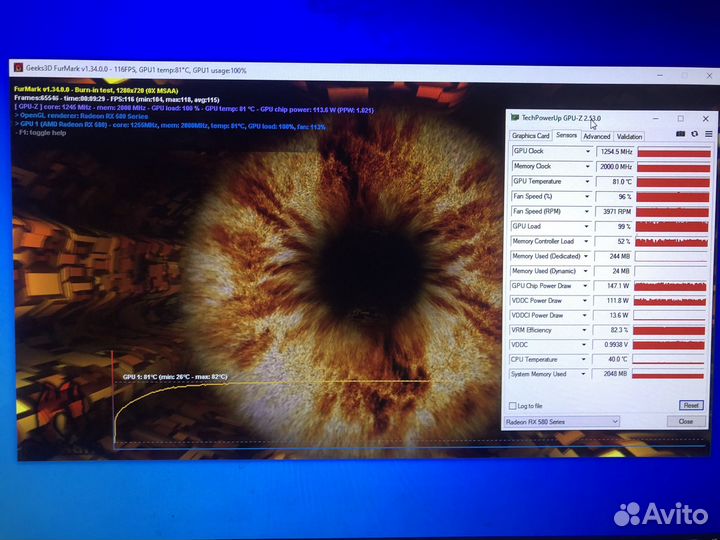
Task: Click the GPU-Z refresh icon
Action: 695,134
